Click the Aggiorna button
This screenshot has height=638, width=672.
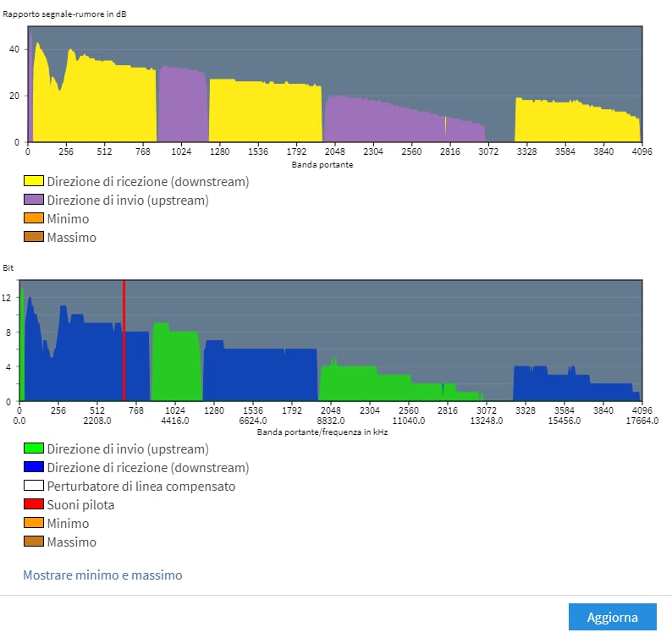pos(613,617)
